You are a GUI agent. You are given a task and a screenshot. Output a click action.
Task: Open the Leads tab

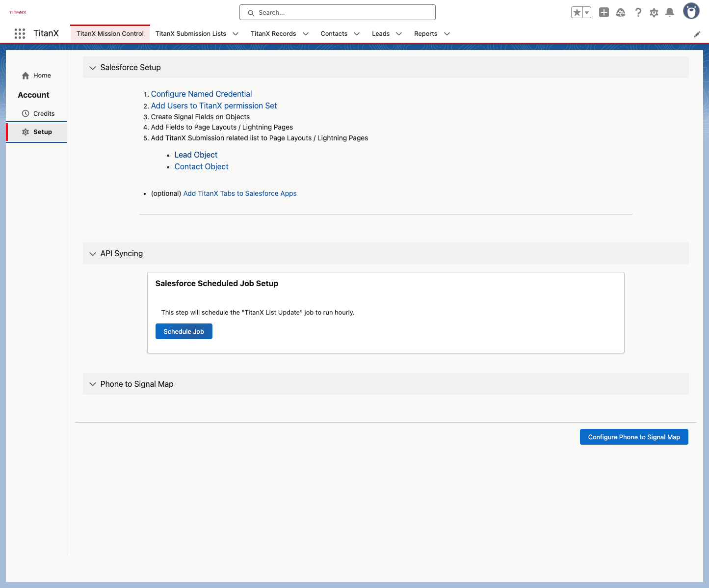[x=381, y=34]
